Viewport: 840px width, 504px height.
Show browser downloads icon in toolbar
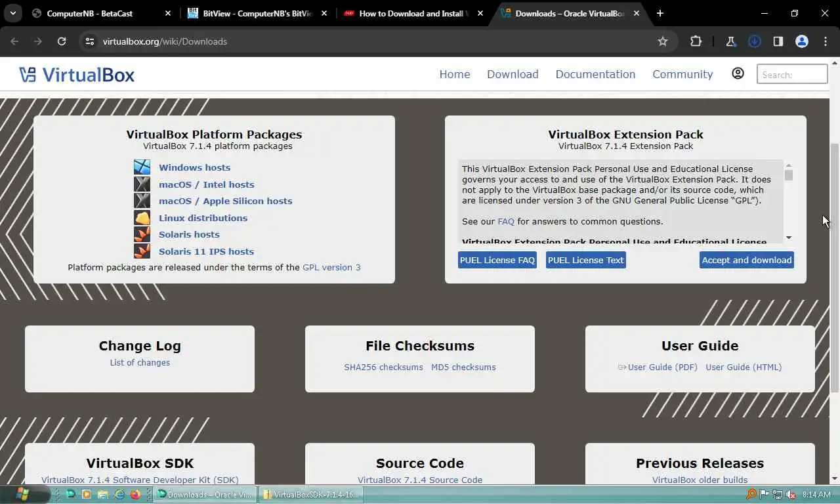click(x=754, y=41)
